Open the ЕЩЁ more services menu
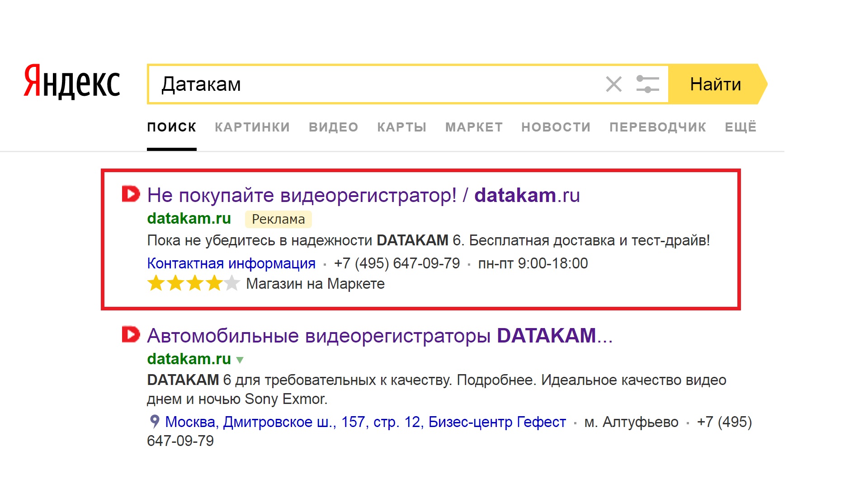The height and width of the screenshot is (488, 868). pyautogui.click(x=740, y=127)
